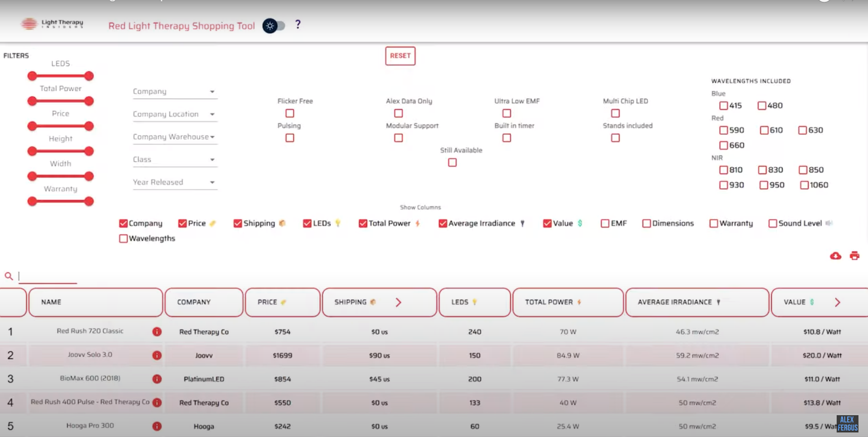Image resolution: width=868 pixels, height=437 pixels.
Task: Expand the Company Warehouse dropdown
Action: point(175,137)
